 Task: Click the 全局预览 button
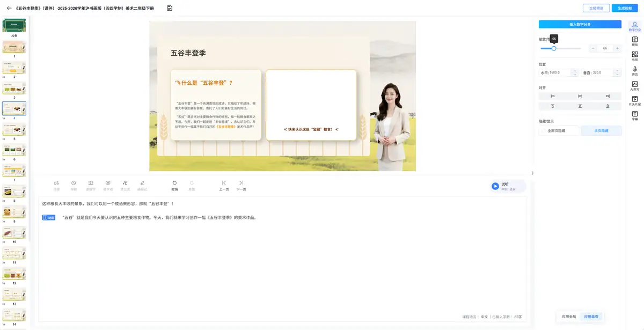click(596, 8)
